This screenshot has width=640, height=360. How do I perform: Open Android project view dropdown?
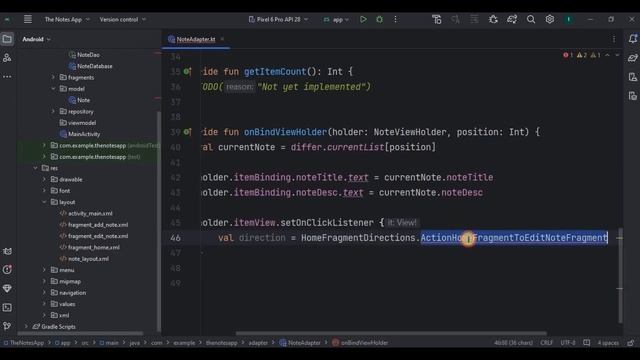click(36, 39)
